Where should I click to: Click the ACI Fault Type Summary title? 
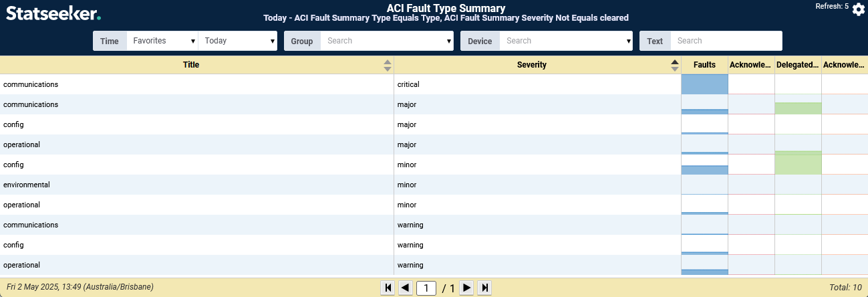point(446,8)
